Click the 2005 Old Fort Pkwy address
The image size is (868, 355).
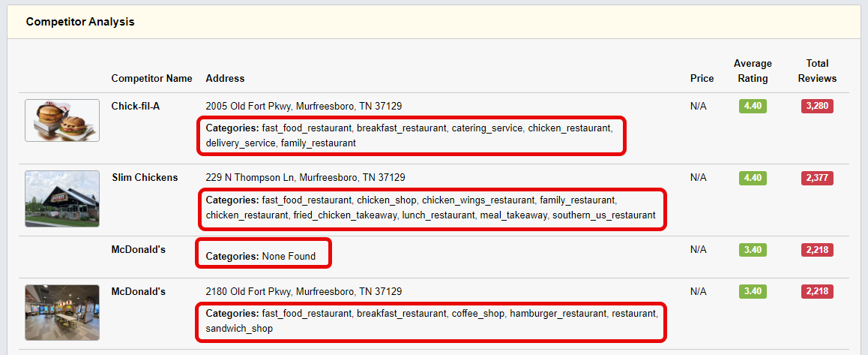coord(304,106)
